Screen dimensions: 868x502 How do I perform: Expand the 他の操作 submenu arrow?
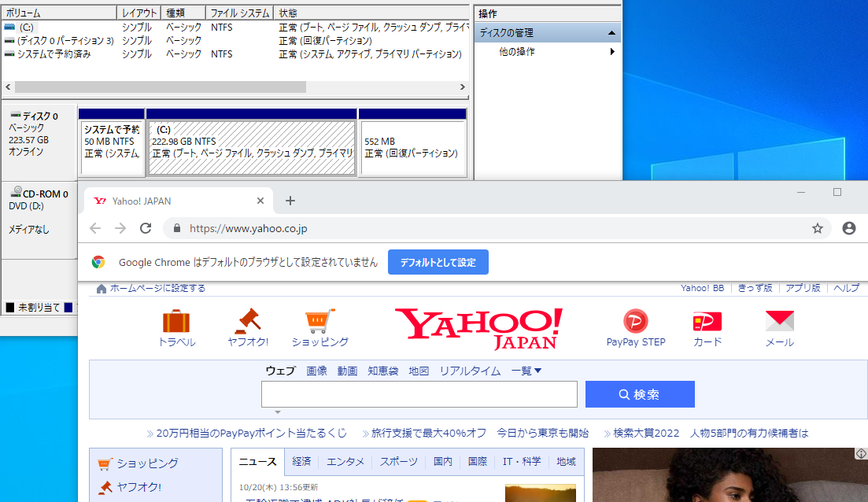(611, 51)
